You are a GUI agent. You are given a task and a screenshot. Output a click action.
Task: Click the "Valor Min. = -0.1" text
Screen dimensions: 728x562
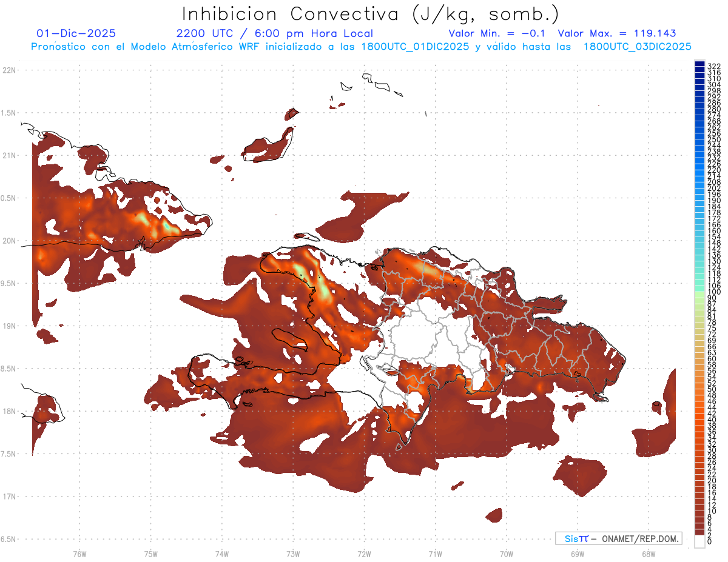coord(497,34)
